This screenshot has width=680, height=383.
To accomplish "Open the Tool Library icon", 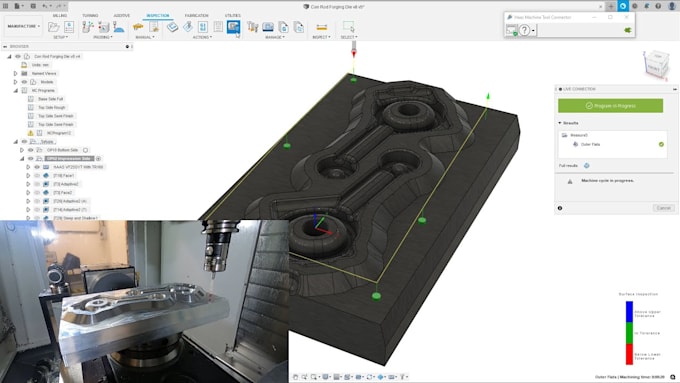I will coord(253,27).
